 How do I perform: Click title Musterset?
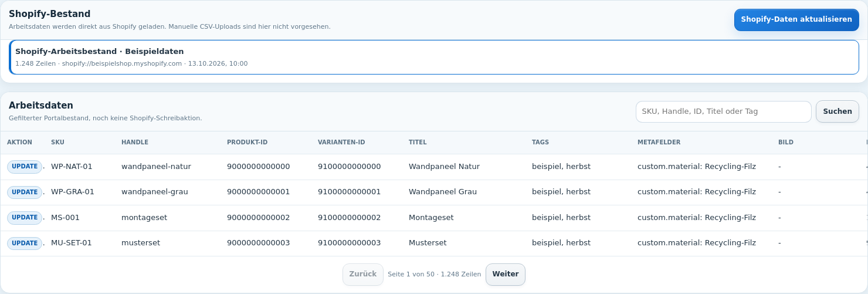pos(428,243)
